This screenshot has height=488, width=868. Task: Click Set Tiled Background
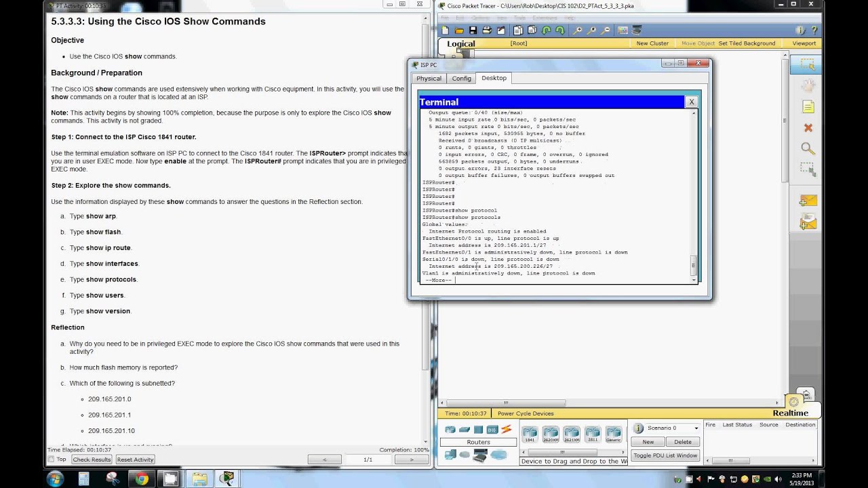point(747,43)
